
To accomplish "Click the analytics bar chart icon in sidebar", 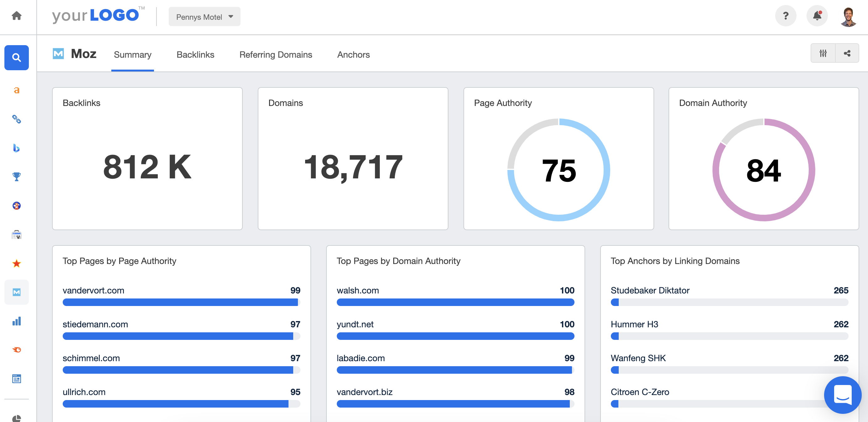I will point(17,320).
